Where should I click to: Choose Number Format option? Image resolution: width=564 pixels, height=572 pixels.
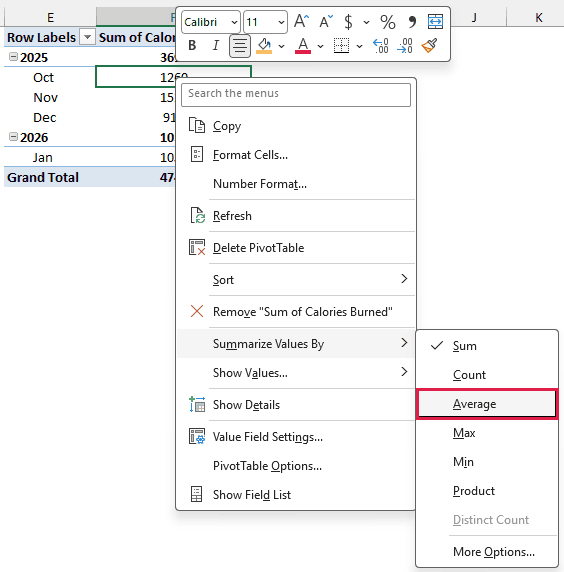coord(296,183)
